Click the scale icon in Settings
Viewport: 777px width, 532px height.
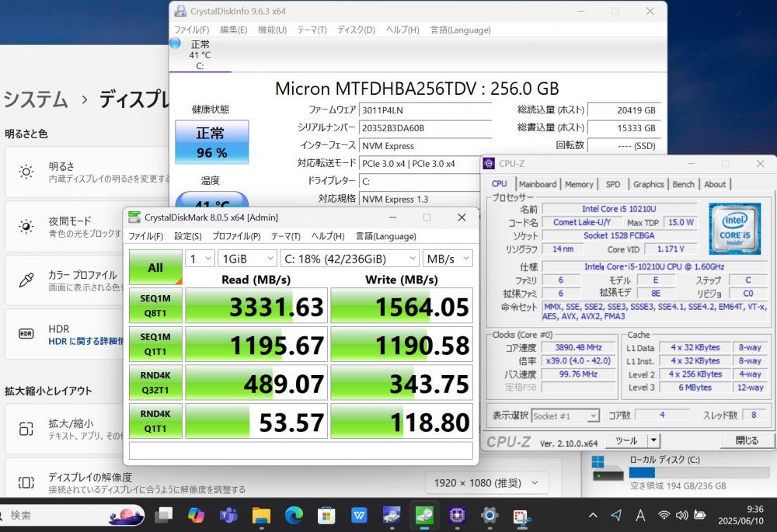[26, 429]
